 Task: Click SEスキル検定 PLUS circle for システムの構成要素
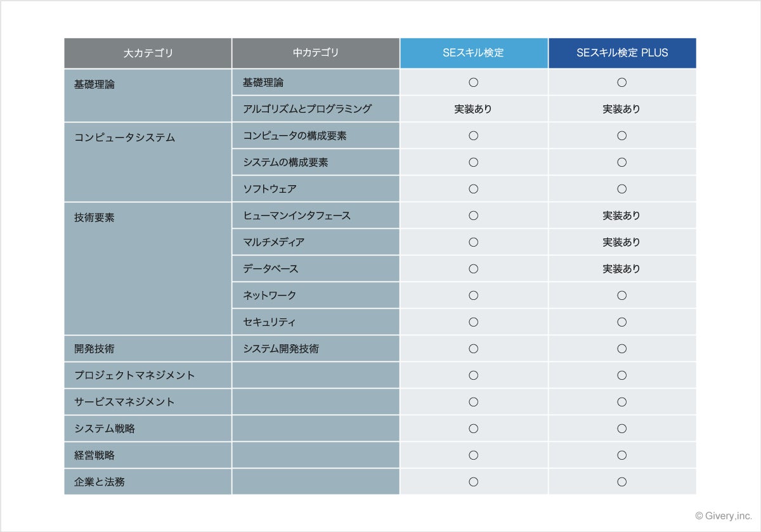pos(621,162)
